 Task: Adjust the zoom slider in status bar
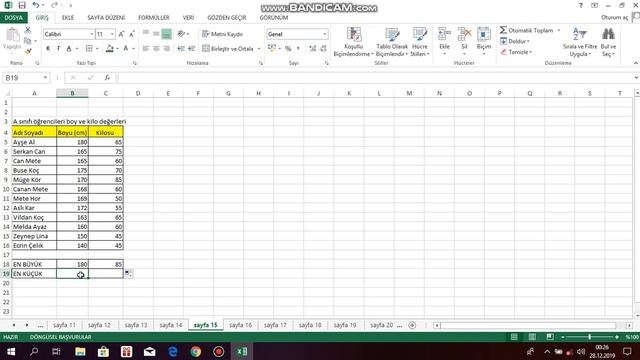(x=589, y=337)
